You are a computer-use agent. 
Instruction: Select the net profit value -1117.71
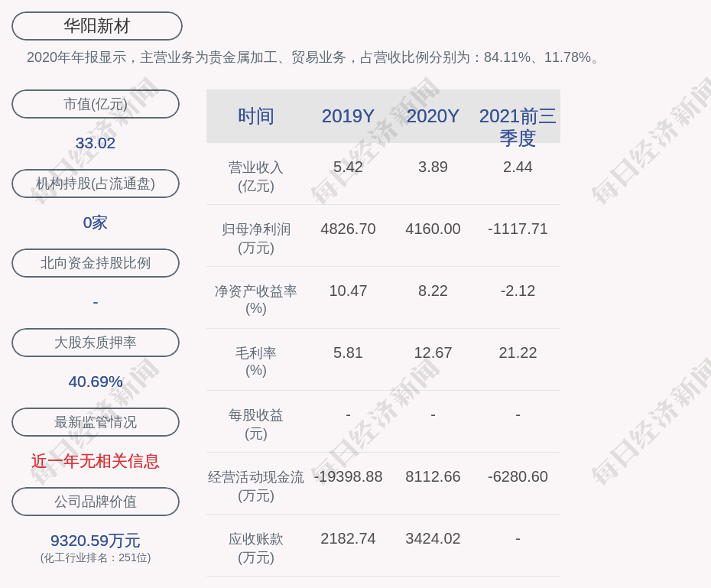[518, 229]
